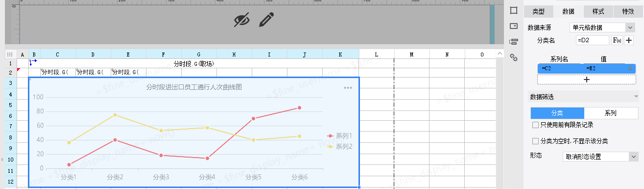Click the 分类名 input field with =D2

tap(593, 40)
